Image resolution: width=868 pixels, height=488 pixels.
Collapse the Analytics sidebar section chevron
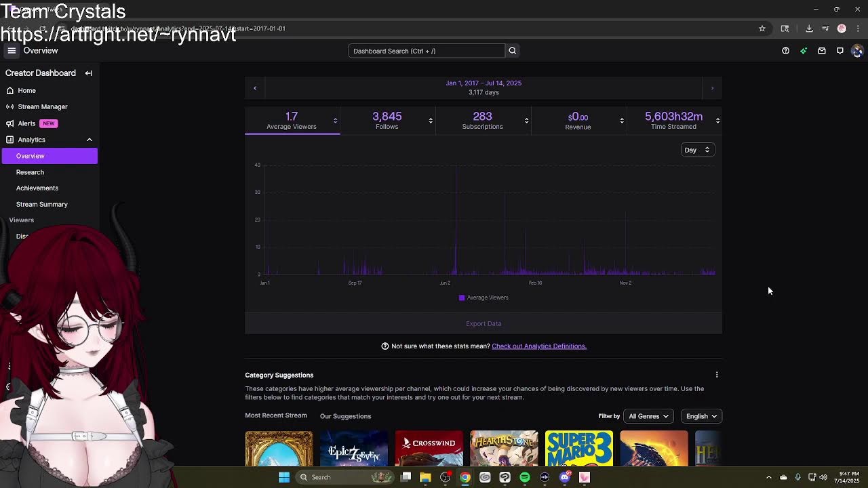click(x=89, y=140)
